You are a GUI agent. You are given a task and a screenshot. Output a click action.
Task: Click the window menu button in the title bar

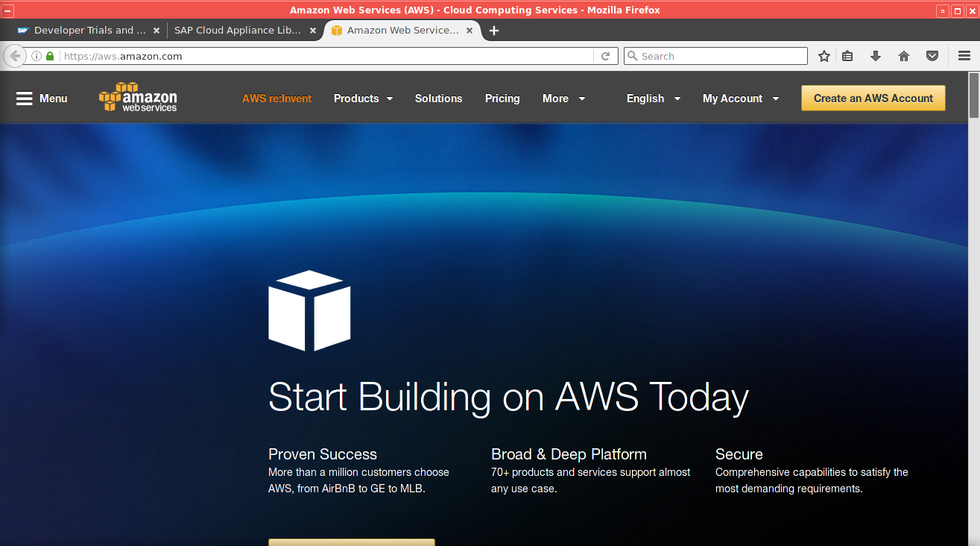tap(8, 10)
